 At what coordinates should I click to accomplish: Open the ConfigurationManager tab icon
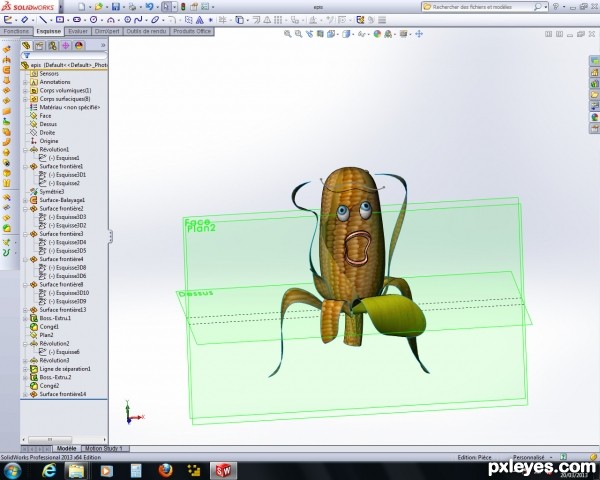[x=52, y=46]
